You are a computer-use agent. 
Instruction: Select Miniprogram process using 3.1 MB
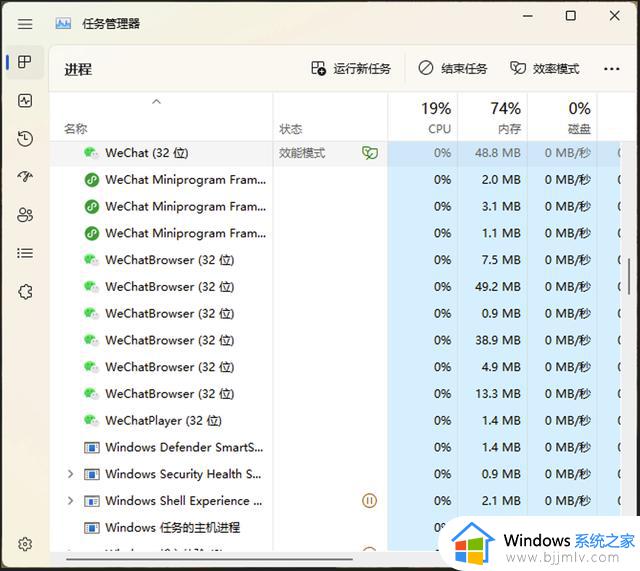335,207
